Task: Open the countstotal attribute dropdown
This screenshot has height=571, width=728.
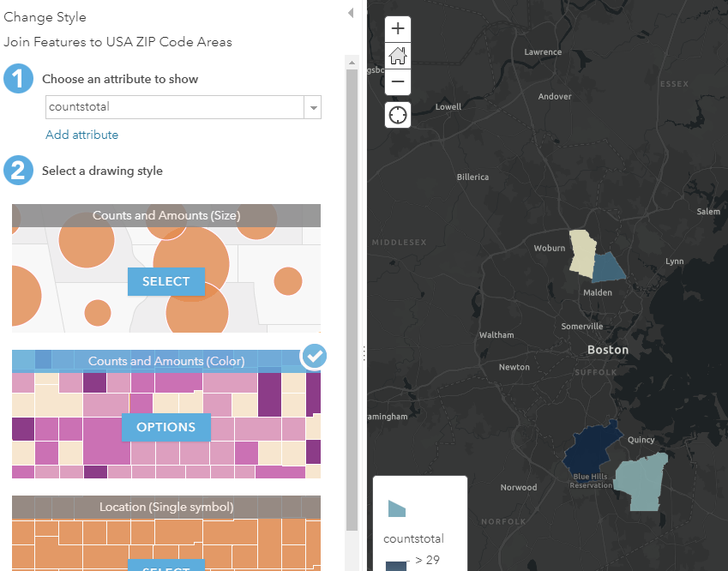Action: click(x=314, y=107)
